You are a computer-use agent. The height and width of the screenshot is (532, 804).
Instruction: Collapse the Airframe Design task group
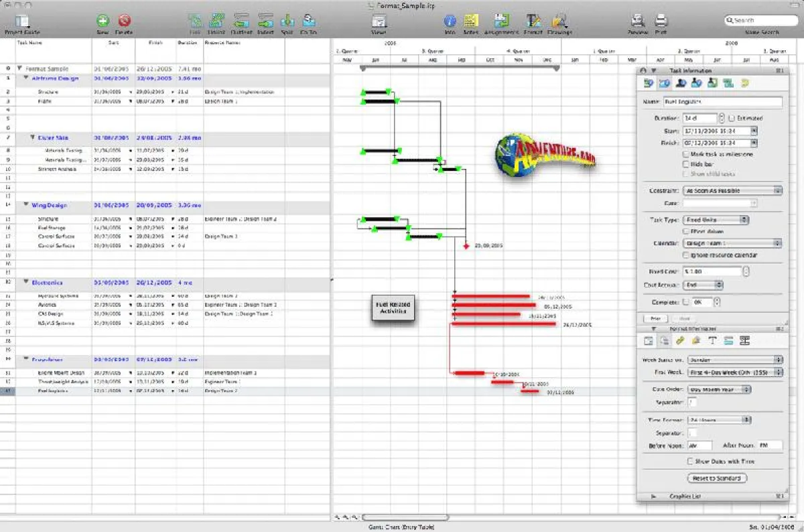[26, 78]
